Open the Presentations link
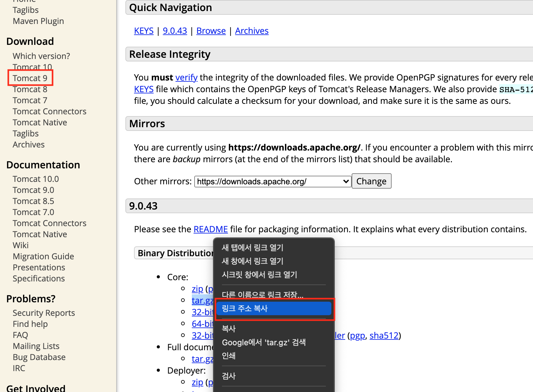Viewport: 533px width, 392px height. 39,267
